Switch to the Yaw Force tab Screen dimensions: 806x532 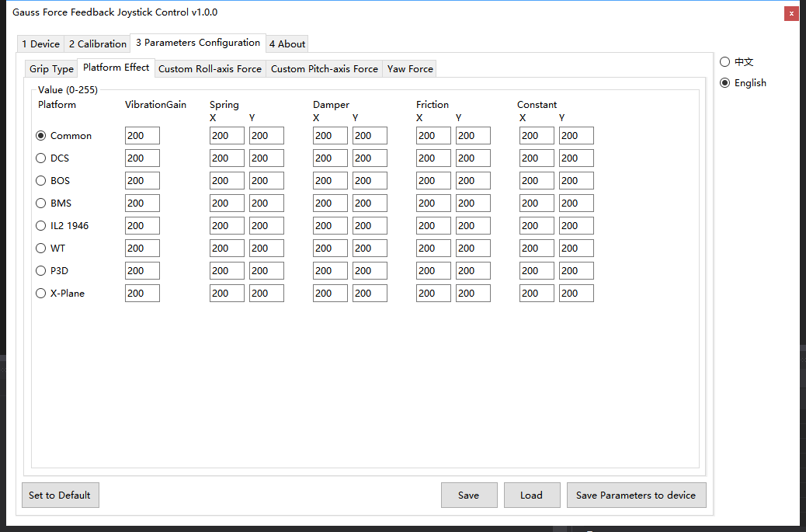[x=410, y=69]
